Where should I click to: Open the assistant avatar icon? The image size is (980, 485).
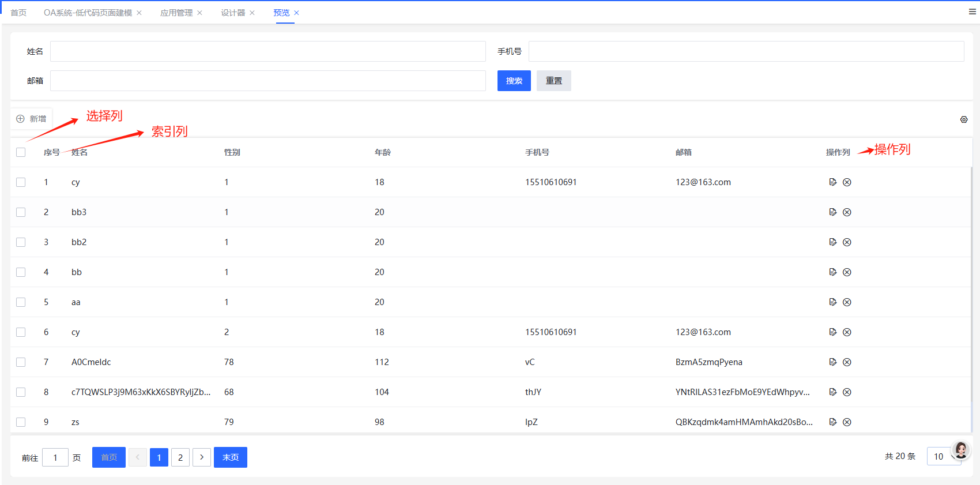click(x=961, y=450)
